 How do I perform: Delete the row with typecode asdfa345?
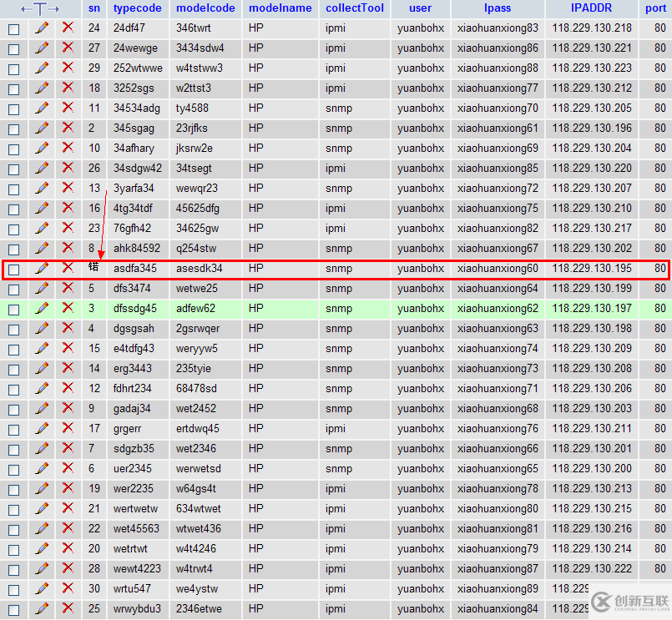(x=68, y=268)
